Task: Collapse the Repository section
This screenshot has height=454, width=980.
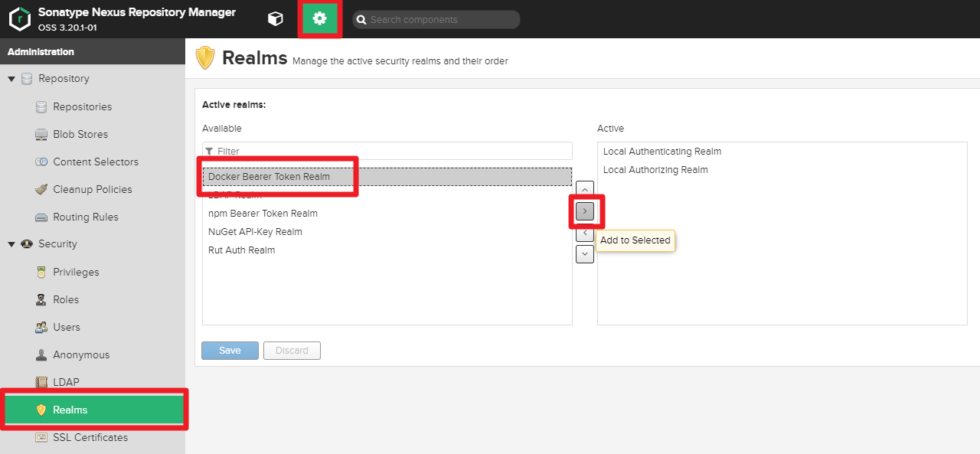Action: click(x=11, y=78)
